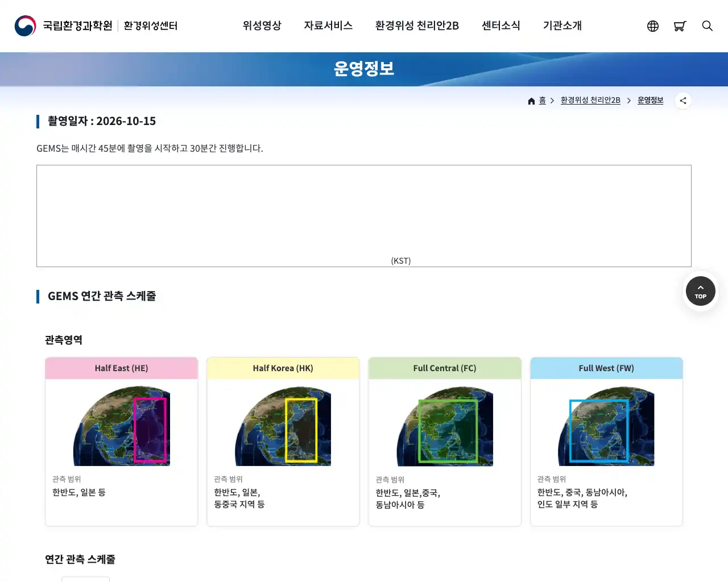Click the 촬영일자 : 2026-10-15 heading
This screenshot has width=728, height=582.
tap(102, 121)
